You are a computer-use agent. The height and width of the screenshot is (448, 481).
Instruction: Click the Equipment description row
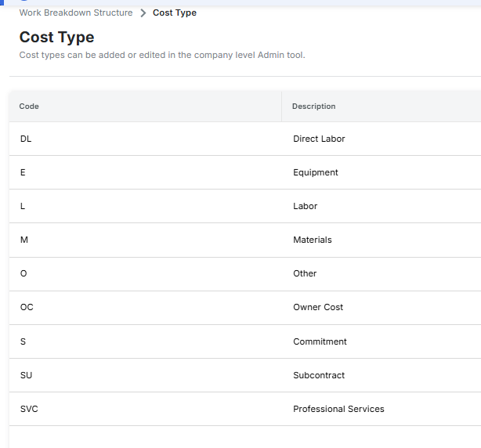point(316,172)
